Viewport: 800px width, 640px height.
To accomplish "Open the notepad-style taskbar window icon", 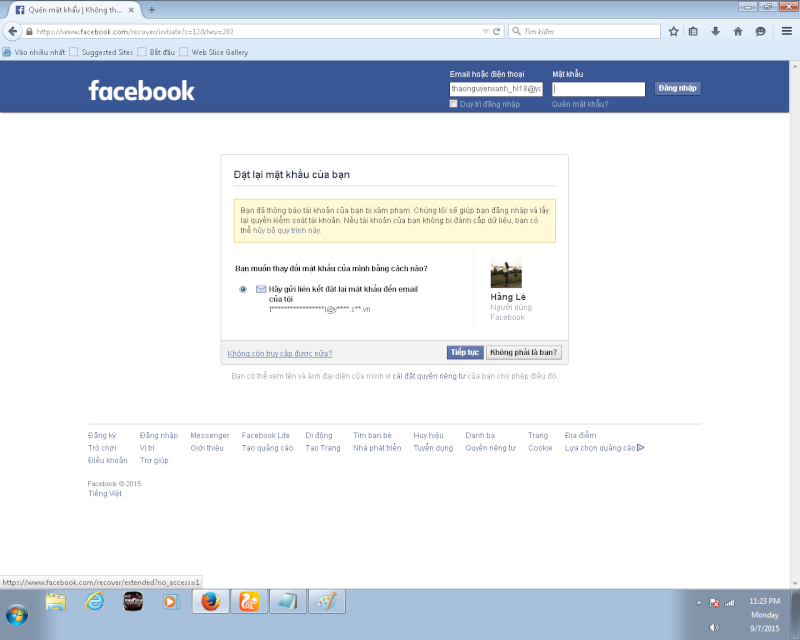I will (288, 602).
